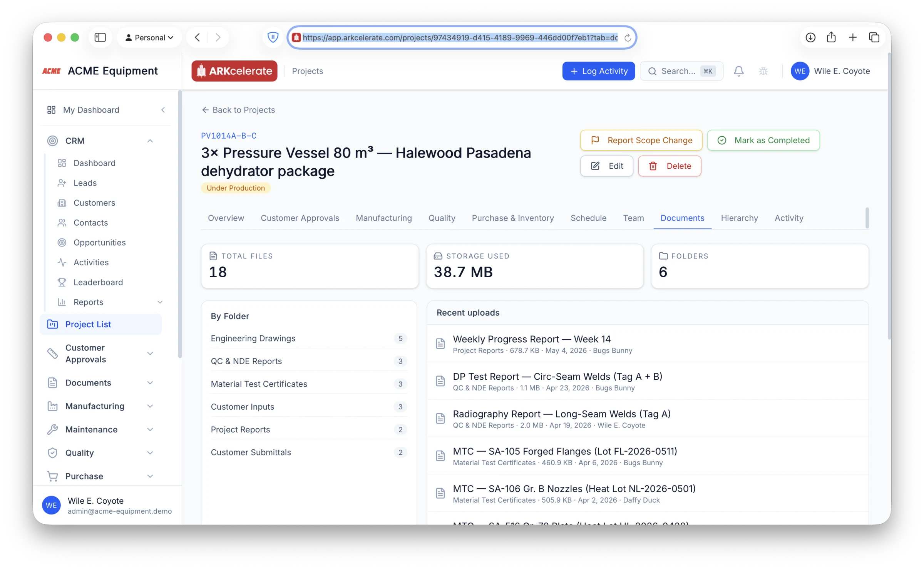924x568 pixels.
Task: Click the ARKcelerate logo
Action: click(x=234, y=71)
